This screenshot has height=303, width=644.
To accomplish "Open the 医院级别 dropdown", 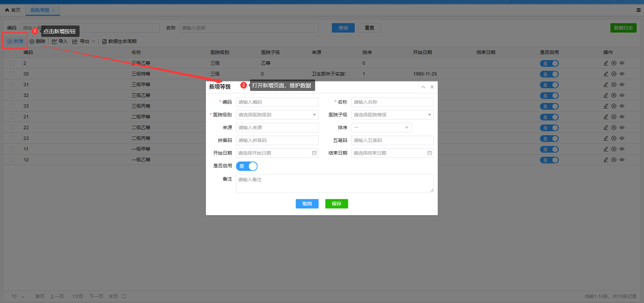I will point(277,115).
